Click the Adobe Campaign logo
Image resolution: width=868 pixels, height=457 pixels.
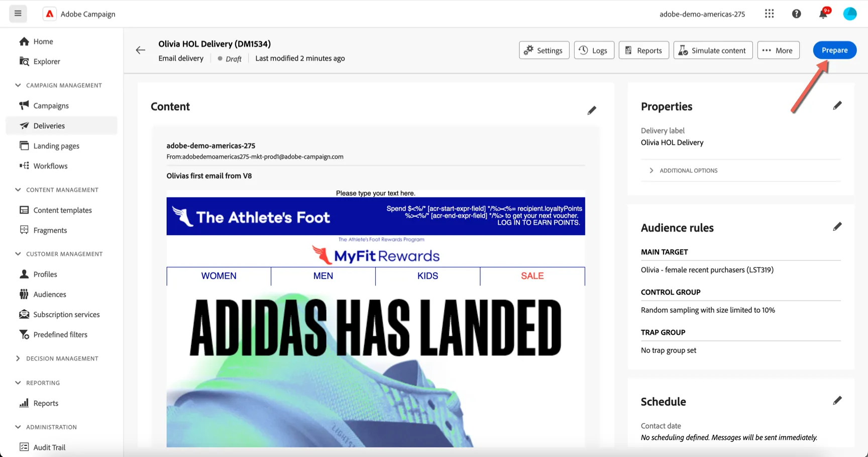click(x=50, y=14)
